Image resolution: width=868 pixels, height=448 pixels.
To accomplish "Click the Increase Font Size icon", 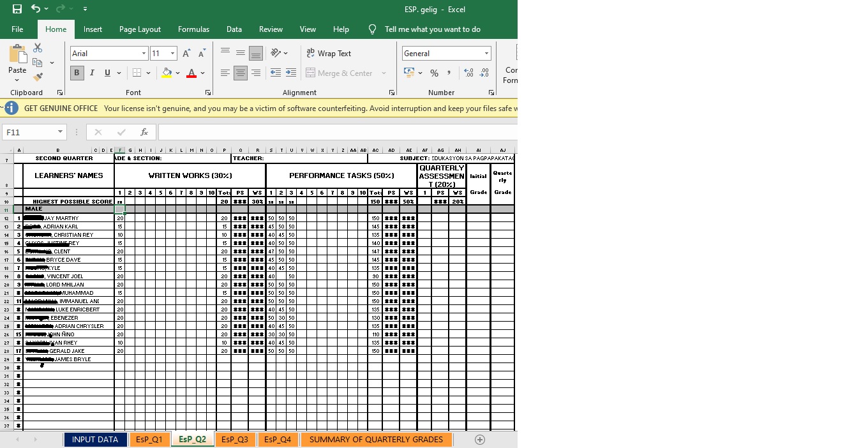I will [186, 54].
